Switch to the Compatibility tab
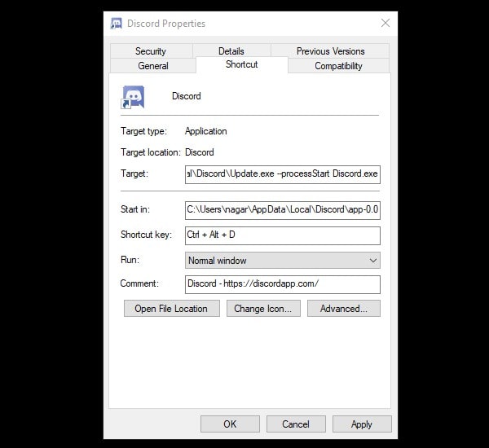The height and width of the screenshot is (448, 489). (338, 66)
